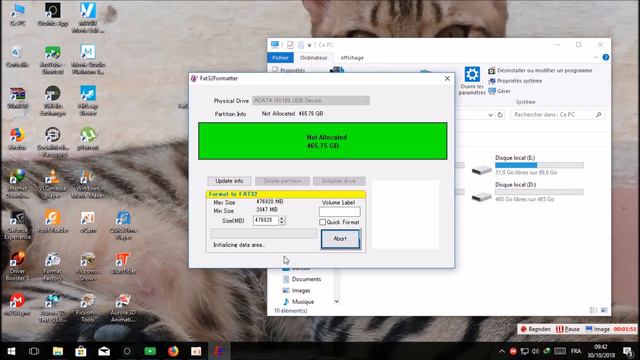Open the address bar history dropdown
This screenshot has height=360, width=640.
(490, 115)
